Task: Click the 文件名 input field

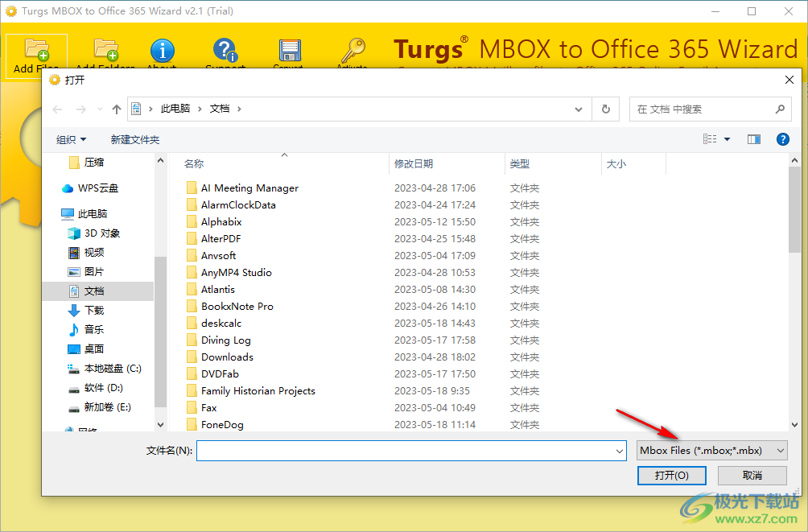Action: [411, 451]
